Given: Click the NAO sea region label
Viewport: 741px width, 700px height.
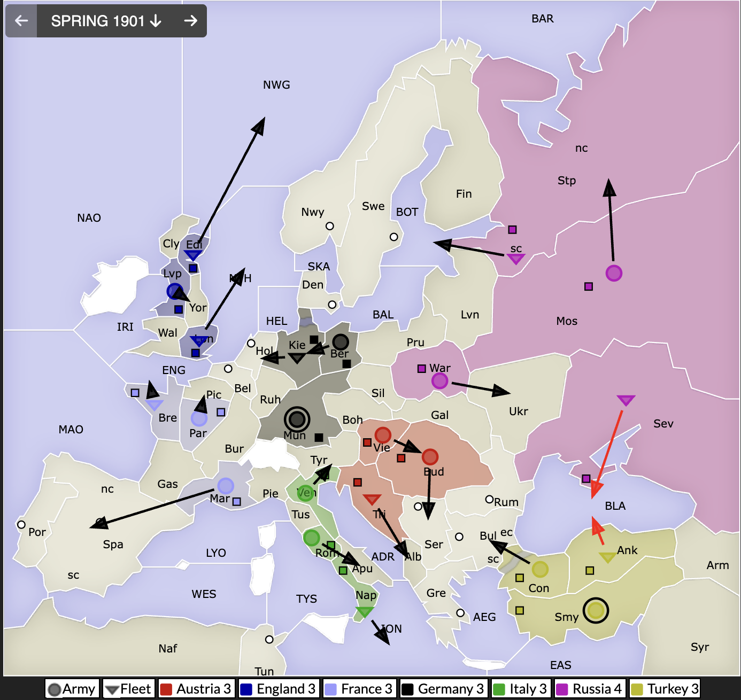Looking at the screenshot, I should [89, 218].
